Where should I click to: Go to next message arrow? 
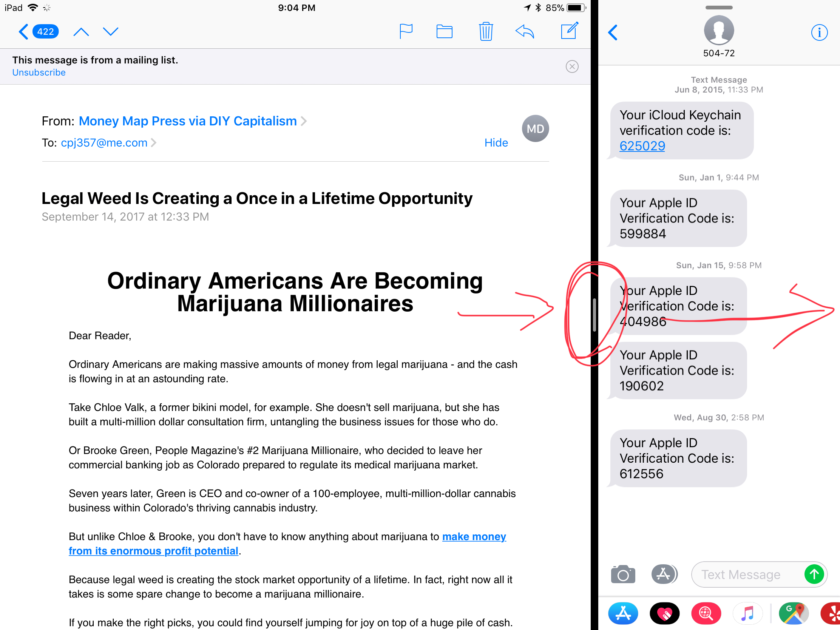pos(111,31)
